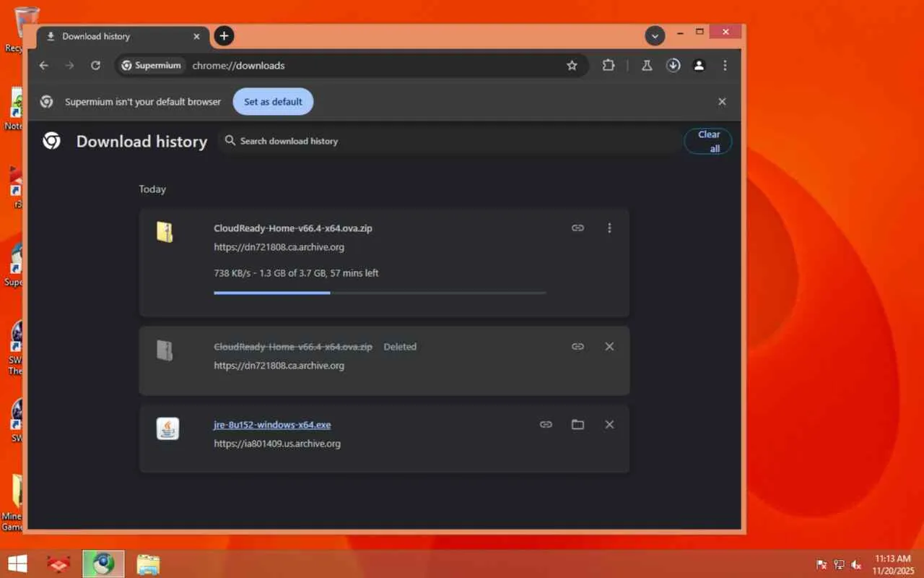Show the downloads toolbar bubble

[673, 65]
